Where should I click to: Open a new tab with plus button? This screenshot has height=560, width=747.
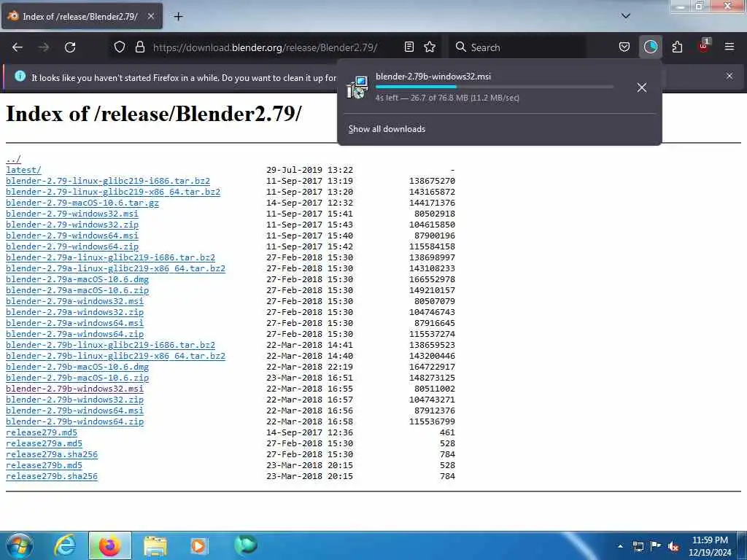click(x=178, y=17)
